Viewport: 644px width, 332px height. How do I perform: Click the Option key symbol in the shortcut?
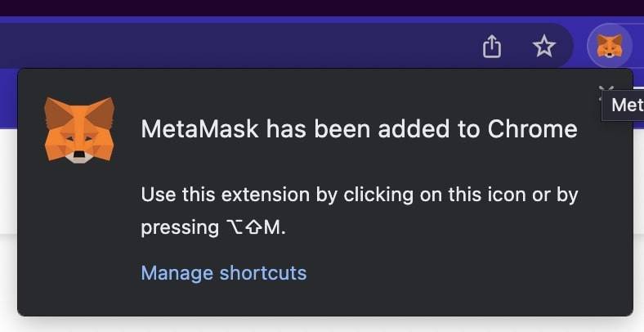pos(235,227)
